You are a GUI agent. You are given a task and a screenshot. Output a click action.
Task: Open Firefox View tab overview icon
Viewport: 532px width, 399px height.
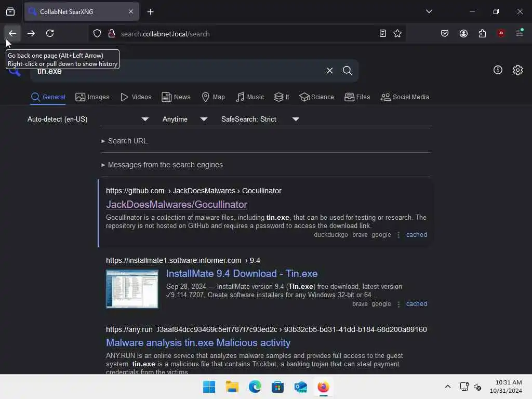tap(10, 12)
